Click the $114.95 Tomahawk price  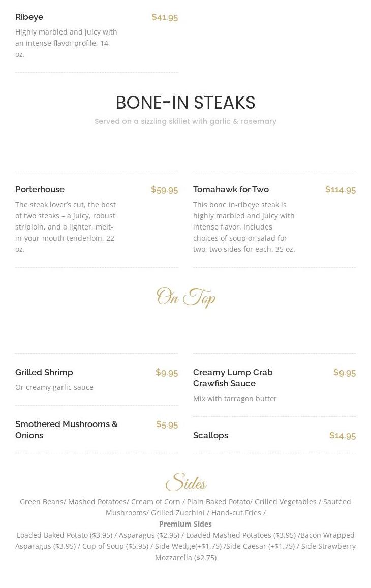340,190
